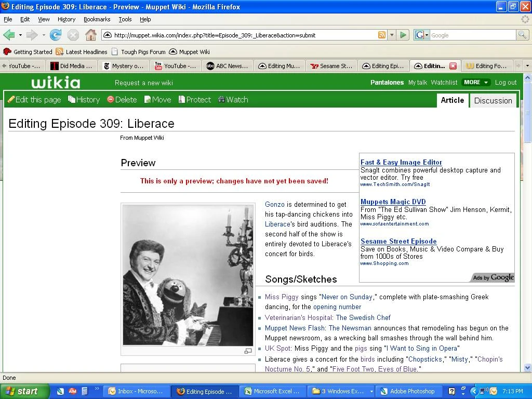
Task: Click the Log out link
Action: 506,83
